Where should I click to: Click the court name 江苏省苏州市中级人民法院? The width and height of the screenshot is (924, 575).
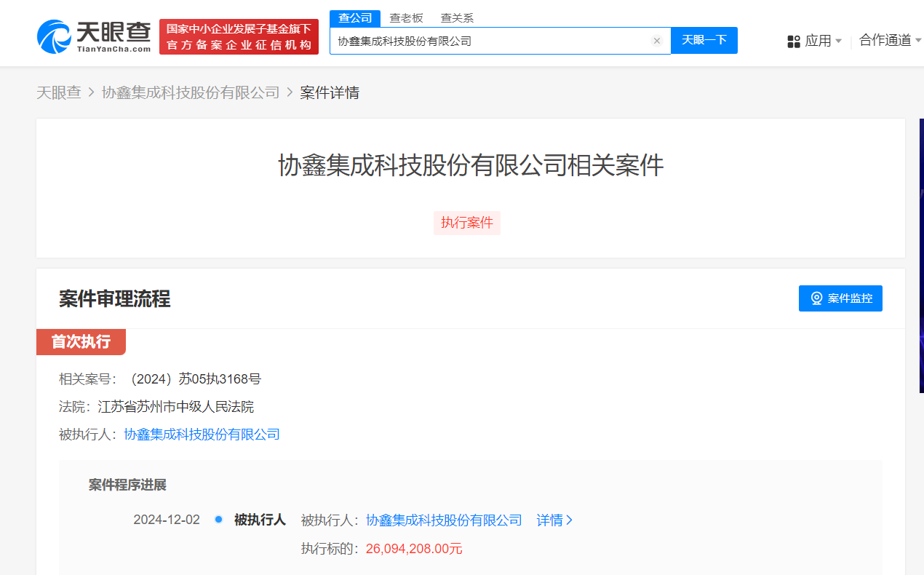(176, 407)
